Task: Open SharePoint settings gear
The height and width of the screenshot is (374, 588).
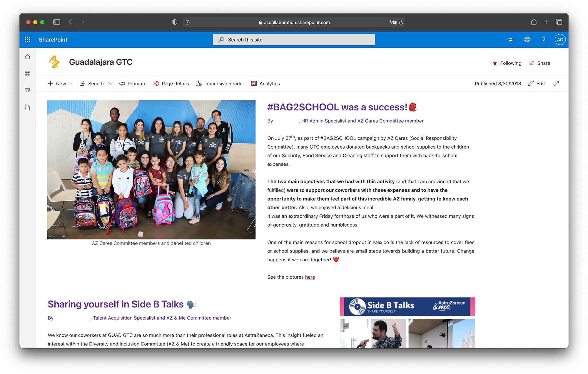Action: coord(527,39)
